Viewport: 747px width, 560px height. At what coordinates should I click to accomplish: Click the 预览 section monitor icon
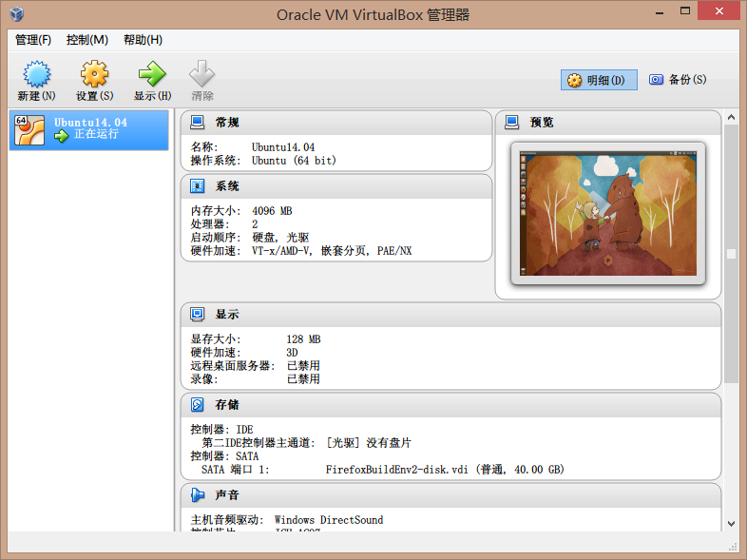(511, 123)
